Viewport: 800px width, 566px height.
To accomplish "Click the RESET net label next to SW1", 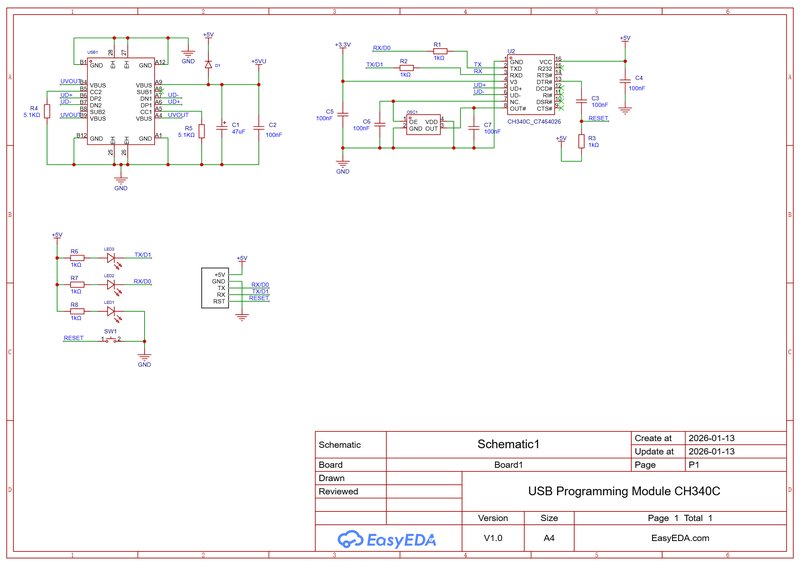I will click(x=73, y=338).
